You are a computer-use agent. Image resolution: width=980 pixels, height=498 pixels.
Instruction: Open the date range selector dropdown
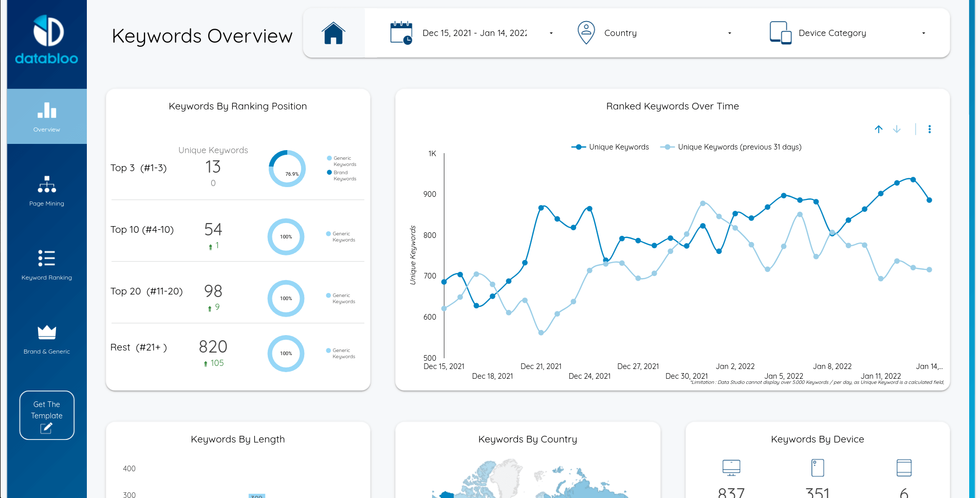pyautogui.click(x=550, y=33)
